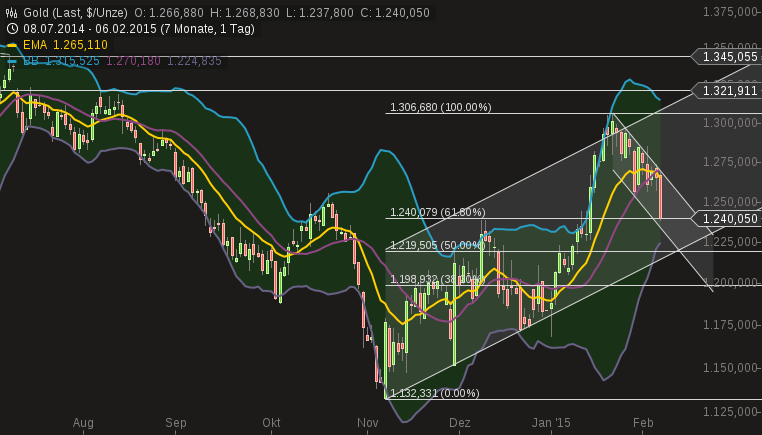Click the "Jan '15" time axis label
This screenshot has height=435, width=762.
551,423
